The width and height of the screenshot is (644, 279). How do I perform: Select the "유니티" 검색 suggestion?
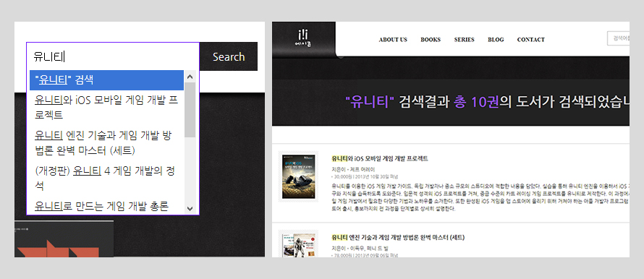(x=107, y=80)
